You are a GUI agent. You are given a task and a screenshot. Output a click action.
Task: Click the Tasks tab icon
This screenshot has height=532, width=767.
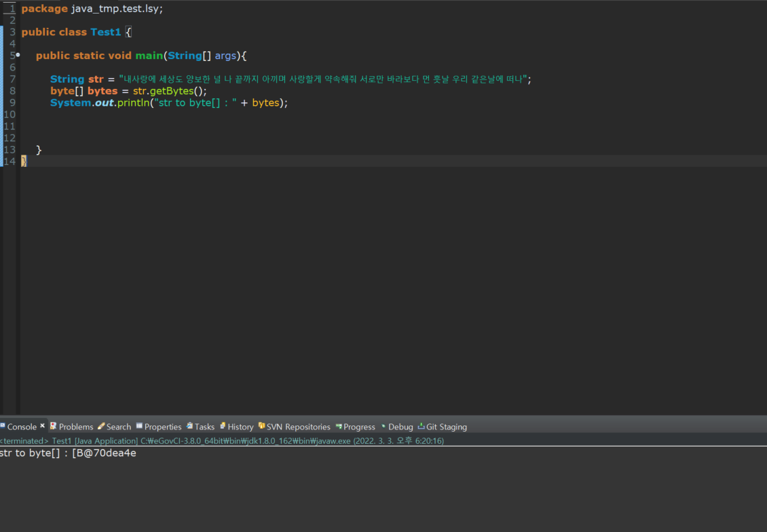(x=189, y=426)
